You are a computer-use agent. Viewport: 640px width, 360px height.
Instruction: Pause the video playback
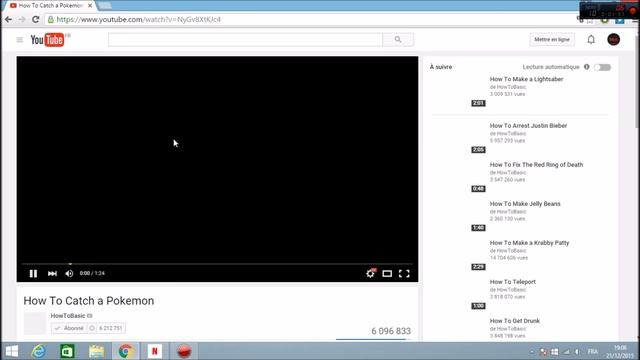[33, 273]
